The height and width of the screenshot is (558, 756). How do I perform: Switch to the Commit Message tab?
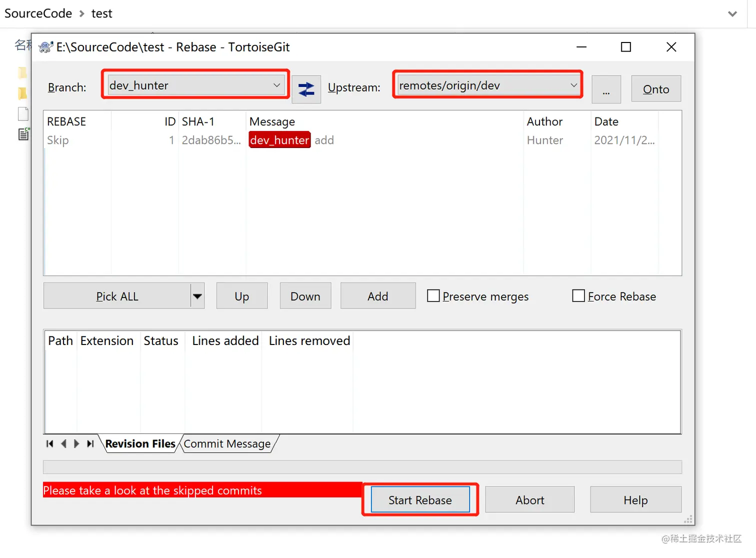pos(227,444)
